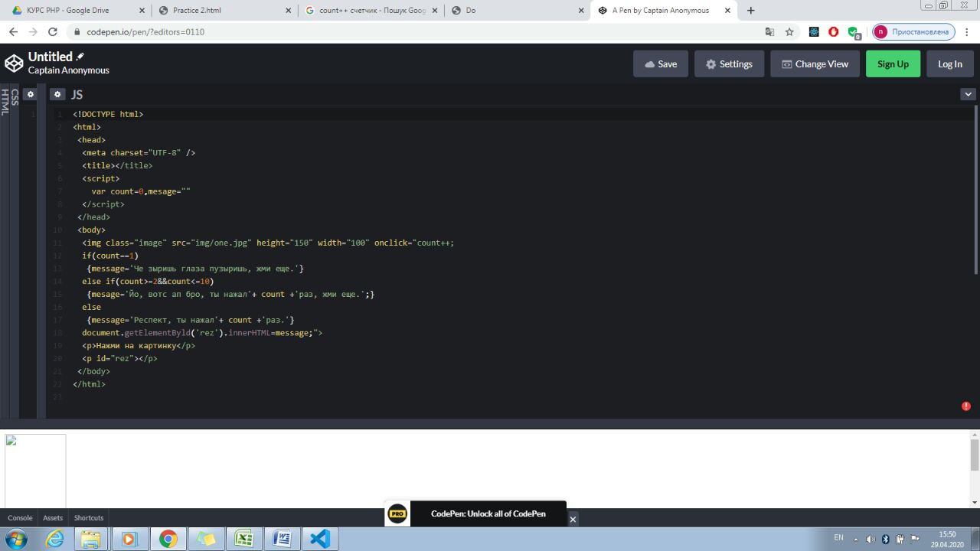The image size is (980, 551).
Task: Reload the current page
Action: pyautogui.click(x=53, y=31)
